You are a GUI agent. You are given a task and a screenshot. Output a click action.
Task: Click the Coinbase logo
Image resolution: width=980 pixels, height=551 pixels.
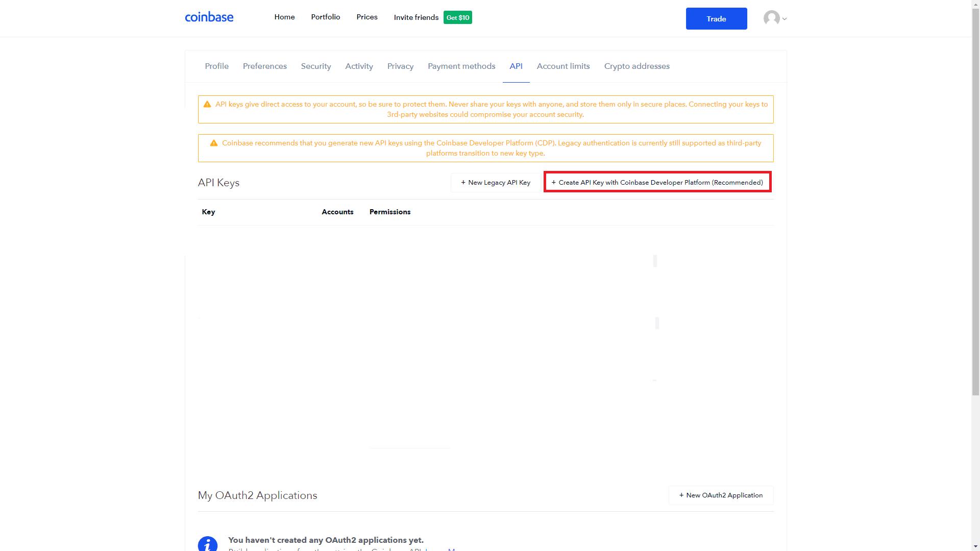point(209,17)
